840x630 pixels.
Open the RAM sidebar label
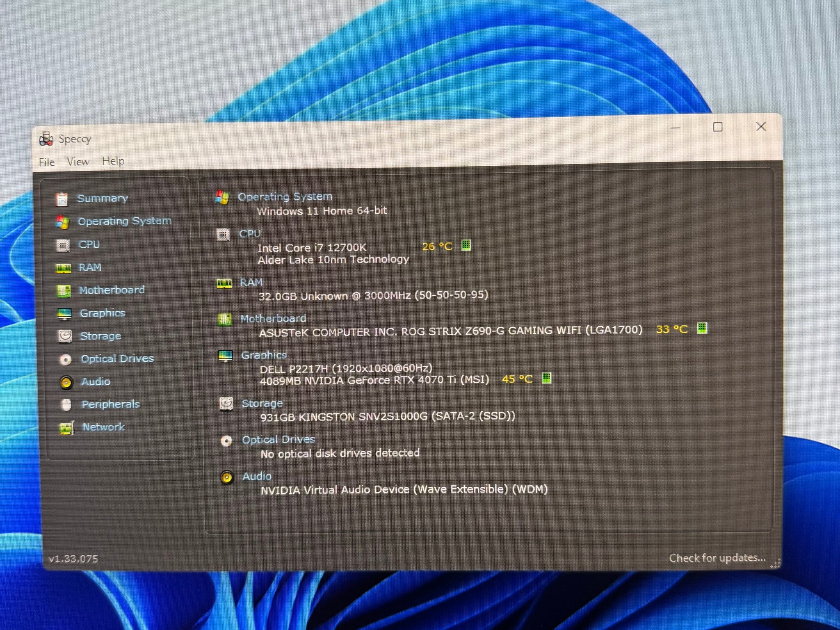(90, 267)
